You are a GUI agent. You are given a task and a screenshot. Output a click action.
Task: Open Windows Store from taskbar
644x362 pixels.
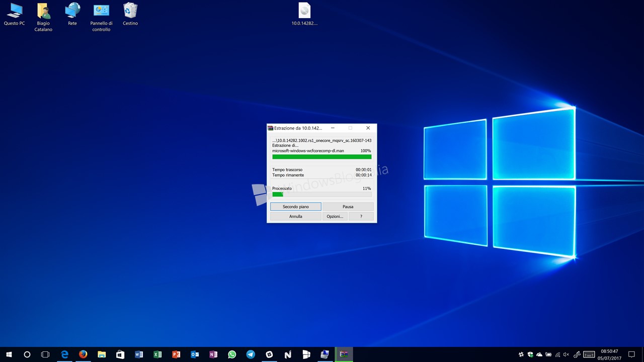pos(120,354)
